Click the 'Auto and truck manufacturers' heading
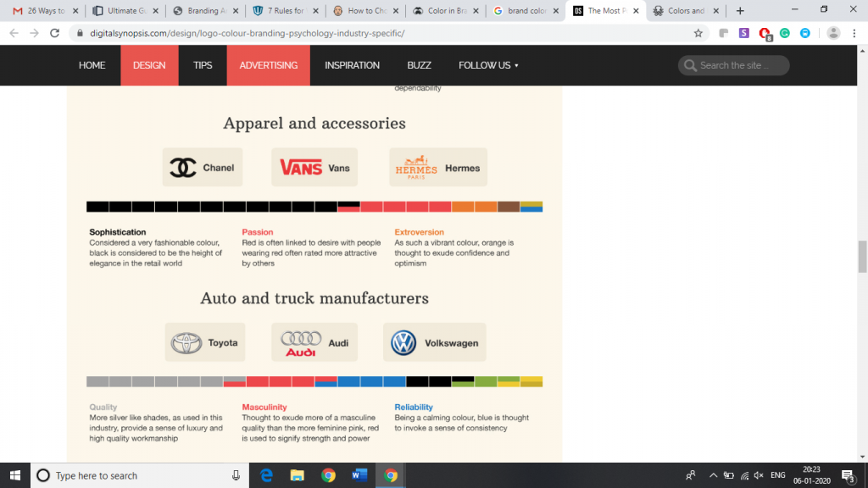 314,298
